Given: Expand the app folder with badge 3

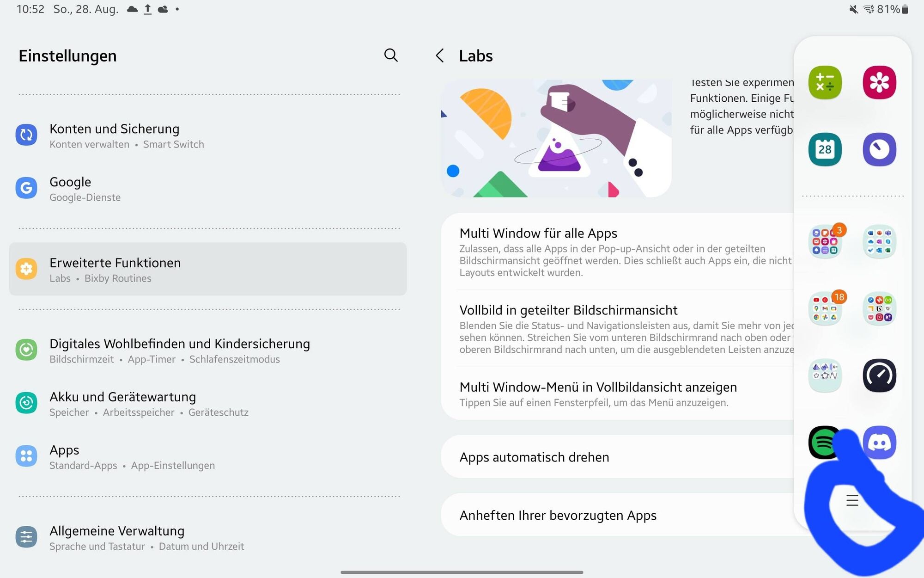Looking at the screenshot, I should (x=825, y=242).
